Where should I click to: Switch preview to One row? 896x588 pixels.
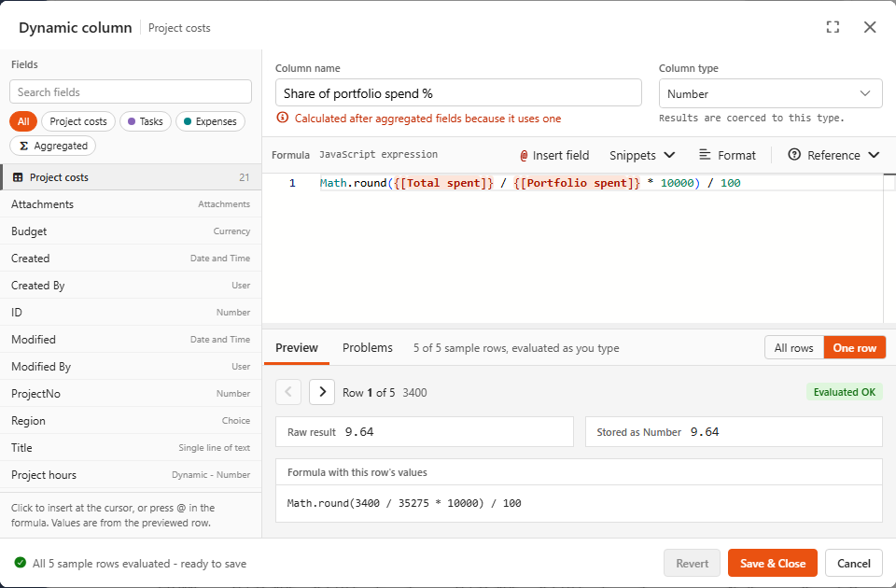(x=854, y=347)
